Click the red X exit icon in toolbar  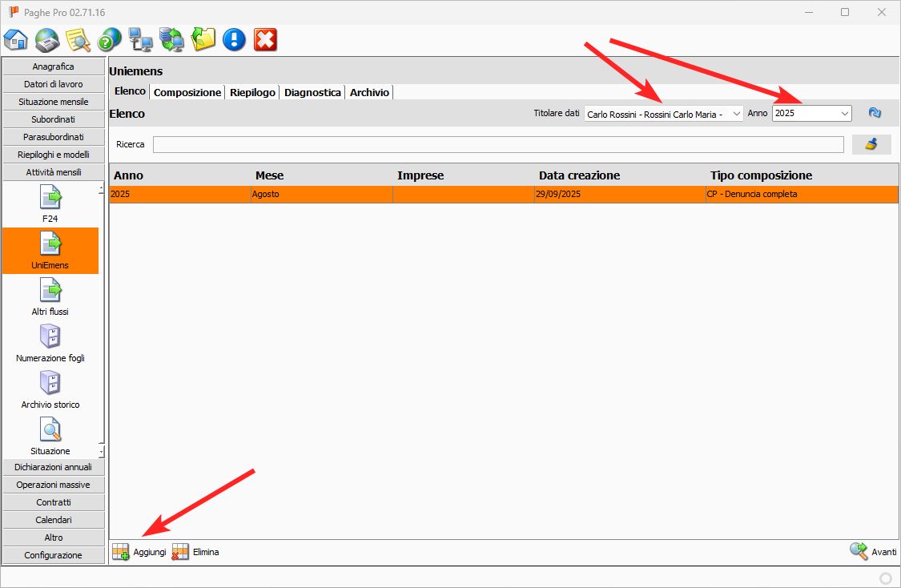coord(265,39)
